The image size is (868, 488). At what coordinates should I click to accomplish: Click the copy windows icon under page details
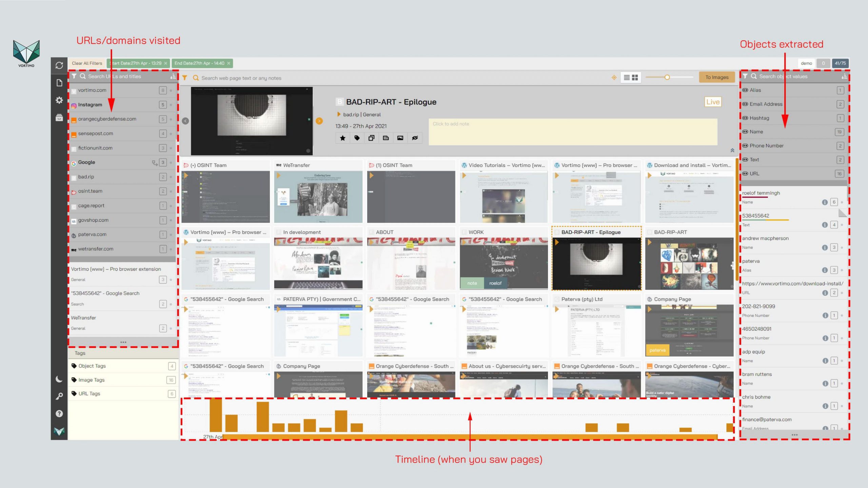(x=372, y=138)
